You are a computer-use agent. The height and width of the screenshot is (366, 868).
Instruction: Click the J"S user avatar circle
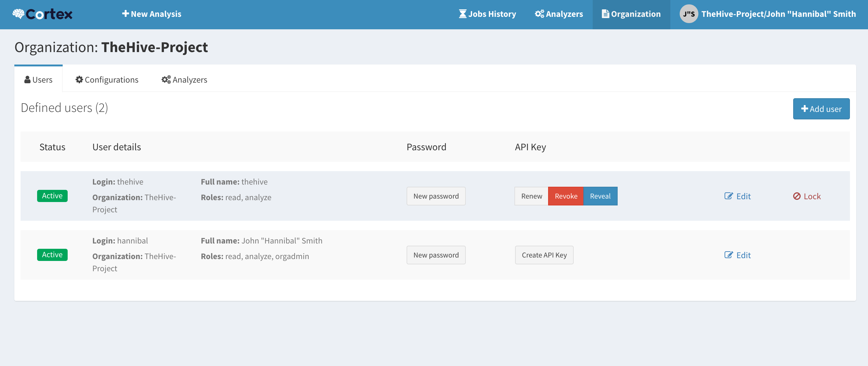(689, 14)
